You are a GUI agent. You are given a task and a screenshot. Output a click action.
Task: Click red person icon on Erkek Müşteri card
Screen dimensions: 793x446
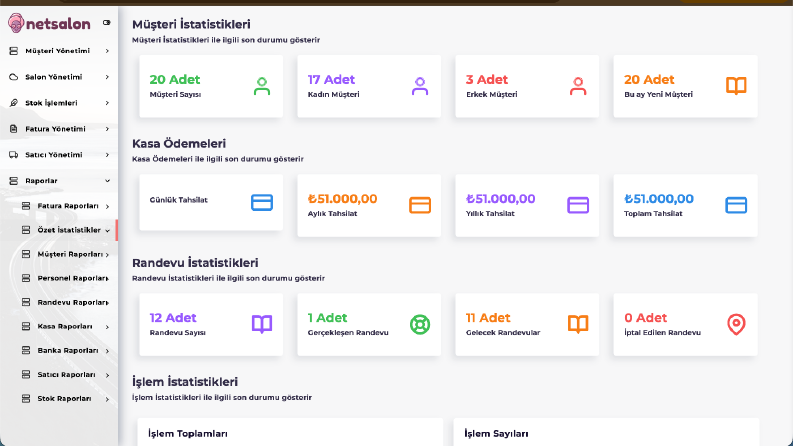(578, 86)
